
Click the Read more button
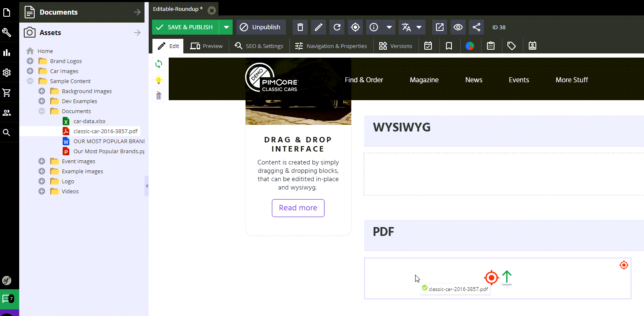pos(298,208)
